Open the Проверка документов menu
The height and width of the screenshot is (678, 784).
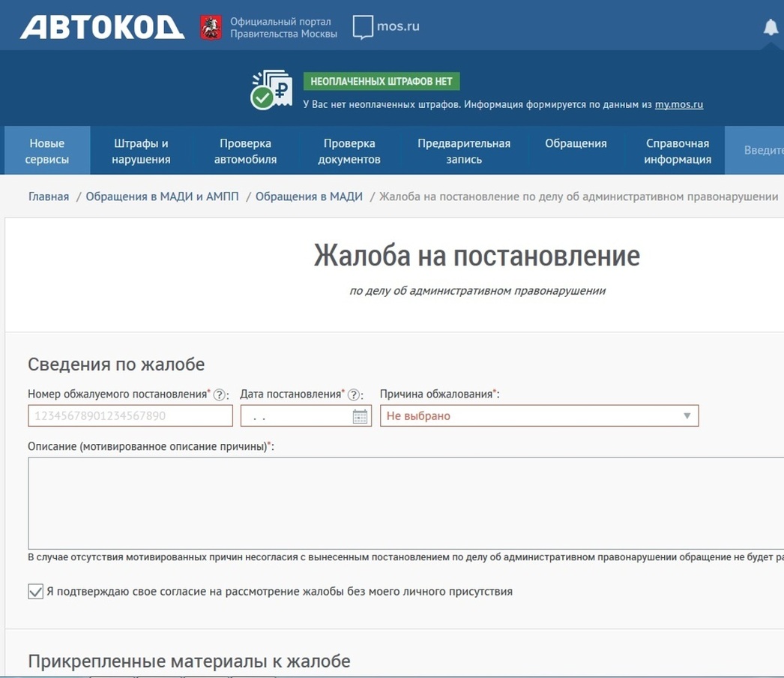[x=349, y=151]
